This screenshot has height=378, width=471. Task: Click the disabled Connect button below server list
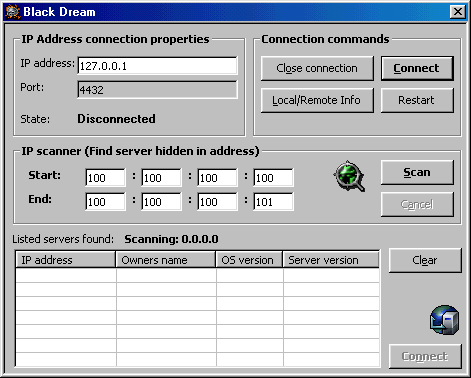click(x=425, y=356)
